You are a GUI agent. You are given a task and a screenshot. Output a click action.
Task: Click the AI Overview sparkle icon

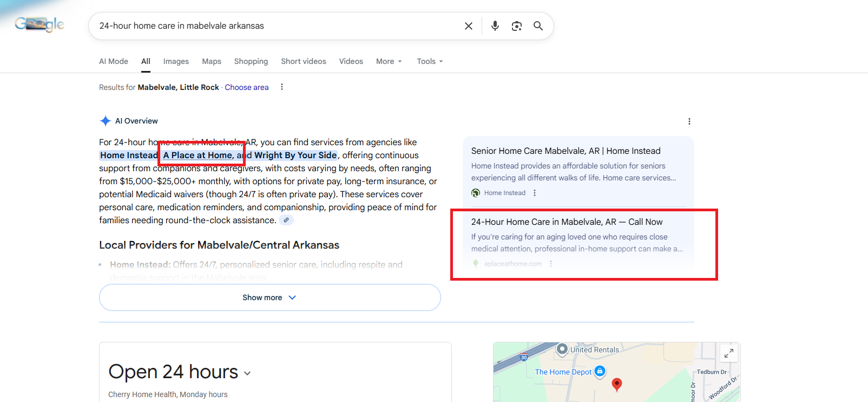106,121
